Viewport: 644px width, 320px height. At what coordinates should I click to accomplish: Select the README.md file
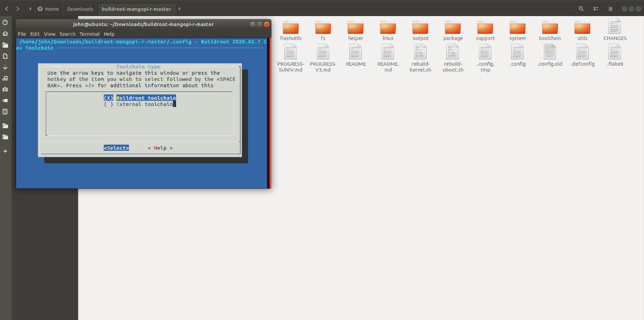tap(388, 58)
